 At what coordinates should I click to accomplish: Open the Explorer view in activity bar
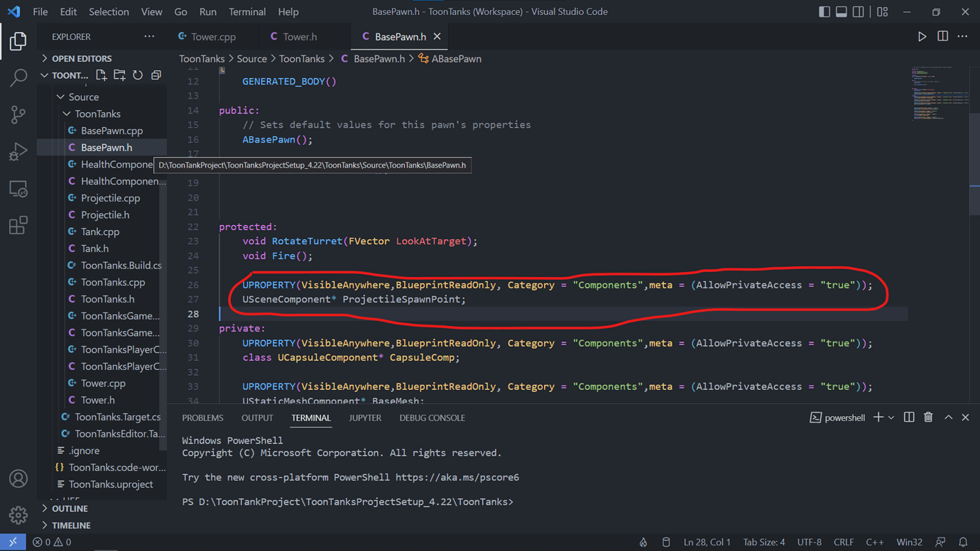coord(18,40)
